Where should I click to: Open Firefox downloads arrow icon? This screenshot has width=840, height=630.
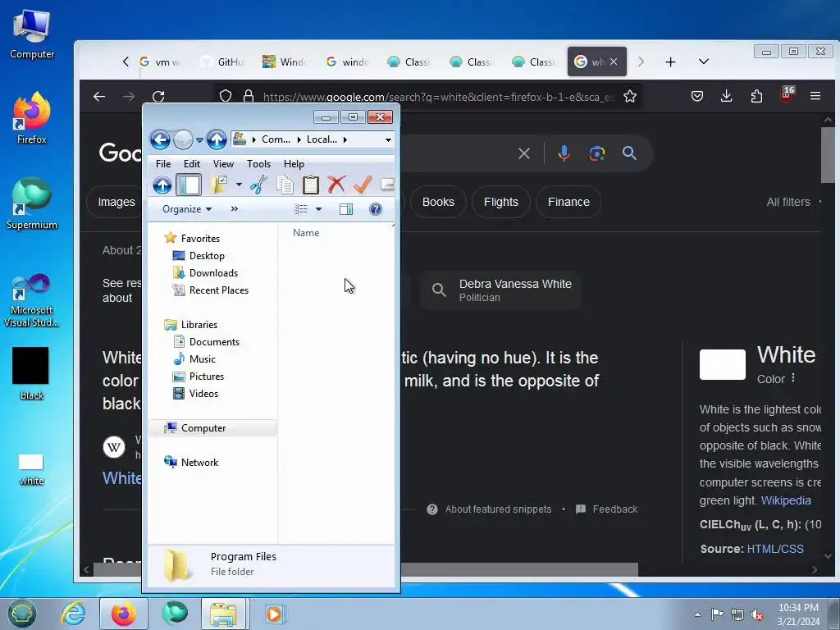pos(727,97)
